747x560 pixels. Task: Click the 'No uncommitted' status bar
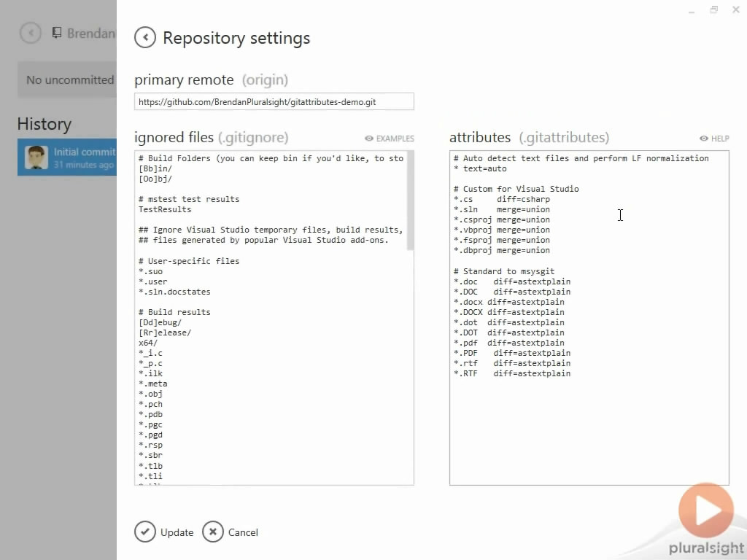(67, 79)
